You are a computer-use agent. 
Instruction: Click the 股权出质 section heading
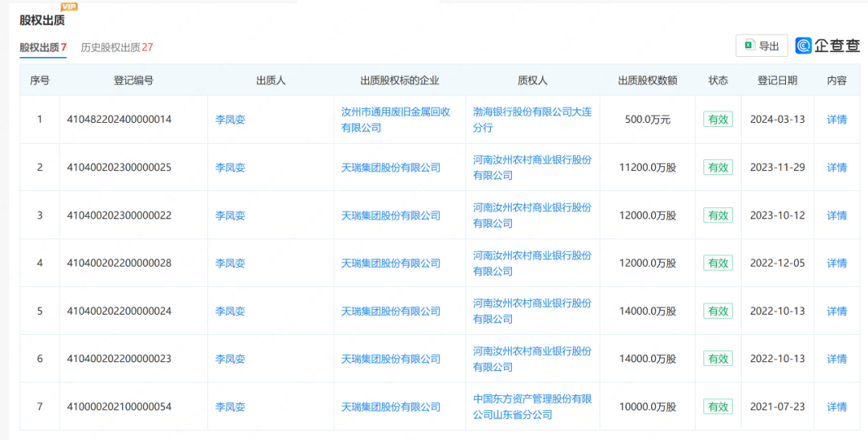point(42,21)
